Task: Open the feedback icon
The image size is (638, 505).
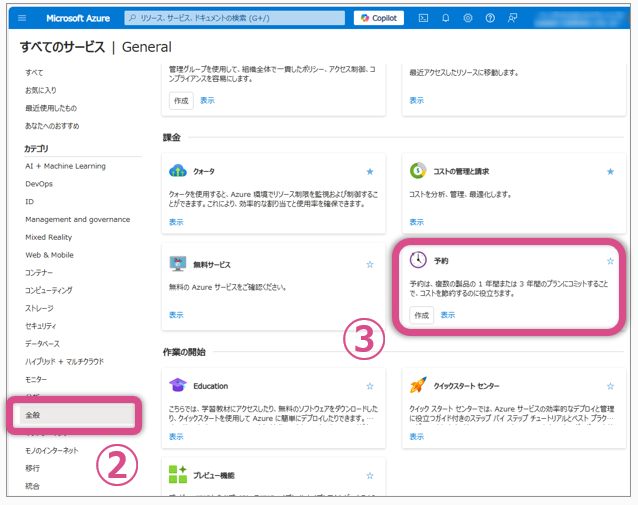Action: click(512, 18)
